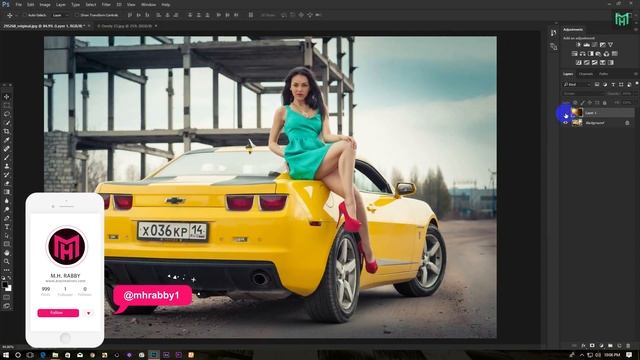
Task: Select the Blur tool
Action: coord(7,201)
